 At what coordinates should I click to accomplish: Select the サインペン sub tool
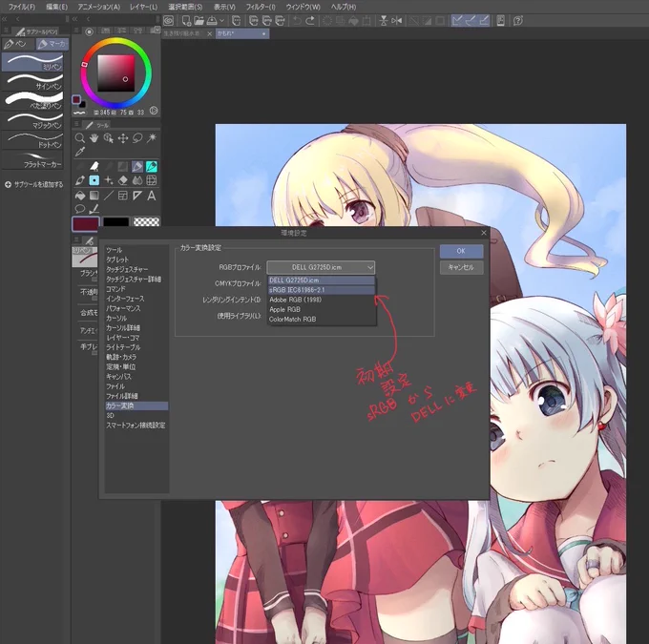33,81
